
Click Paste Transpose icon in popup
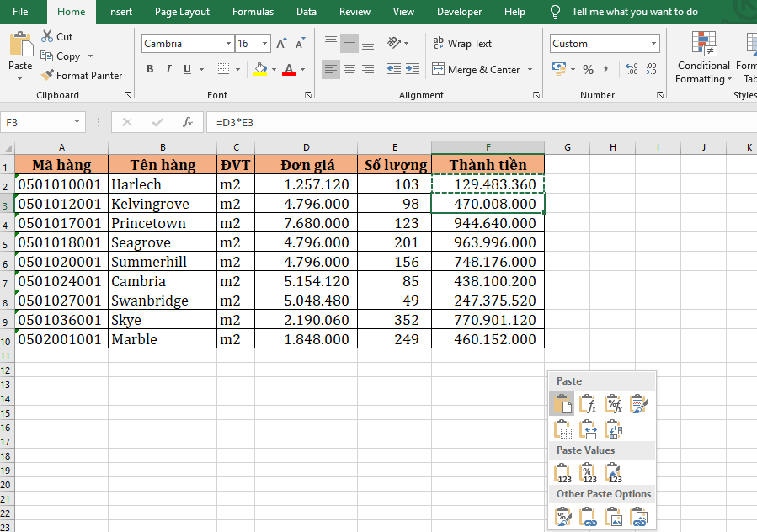point(614,430)
